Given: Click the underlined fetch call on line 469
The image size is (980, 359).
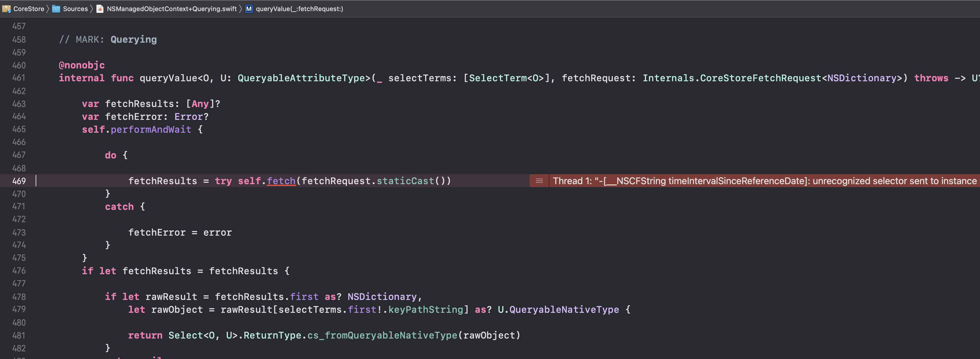Looking at the screenshot, I should [x=281, y=181].
